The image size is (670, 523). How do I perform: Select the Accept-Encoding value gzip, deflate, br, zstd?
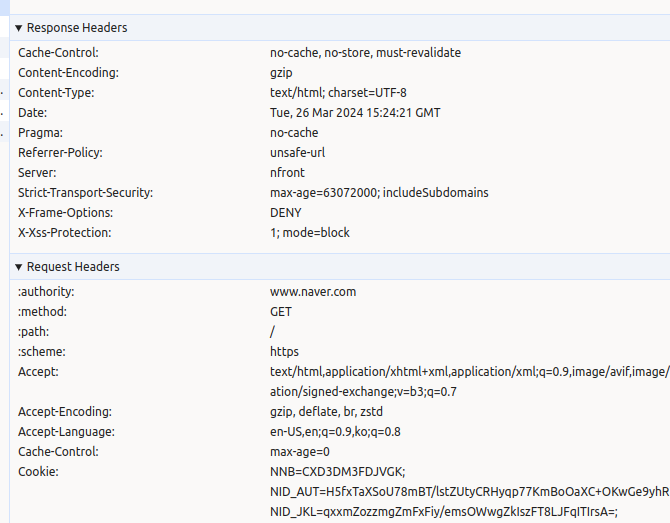(x=326, y=412)
